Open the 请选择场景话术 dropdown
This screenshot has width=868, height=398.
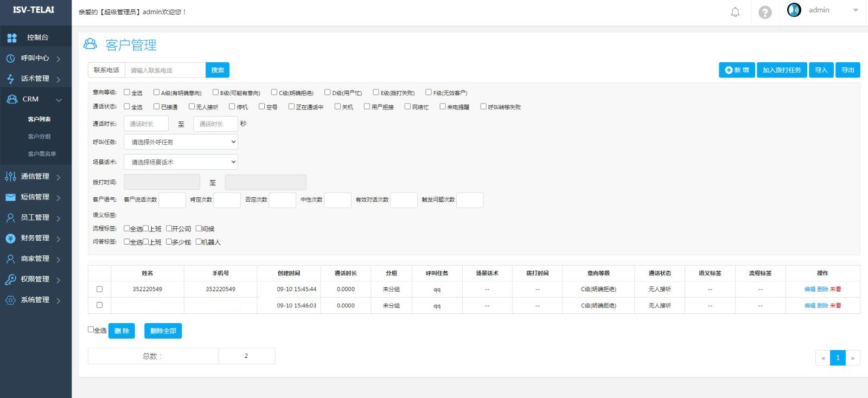(181, 162)
